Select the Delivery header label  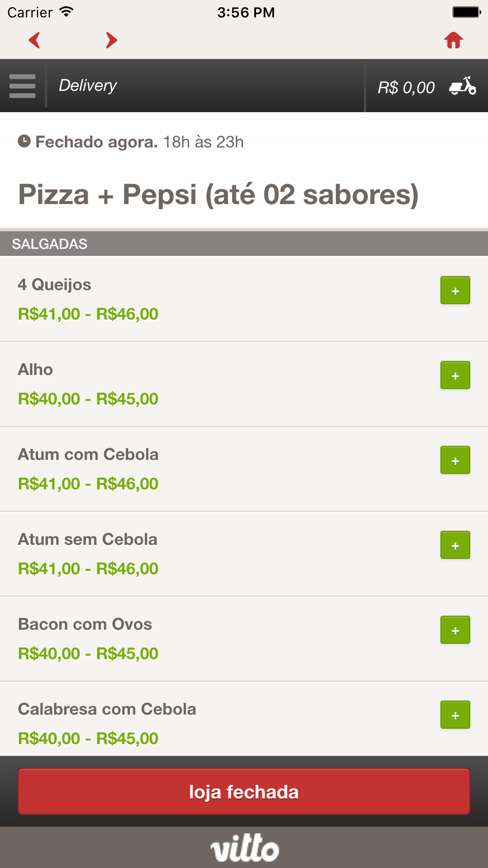pyautogui.click(x=88, y=85)
